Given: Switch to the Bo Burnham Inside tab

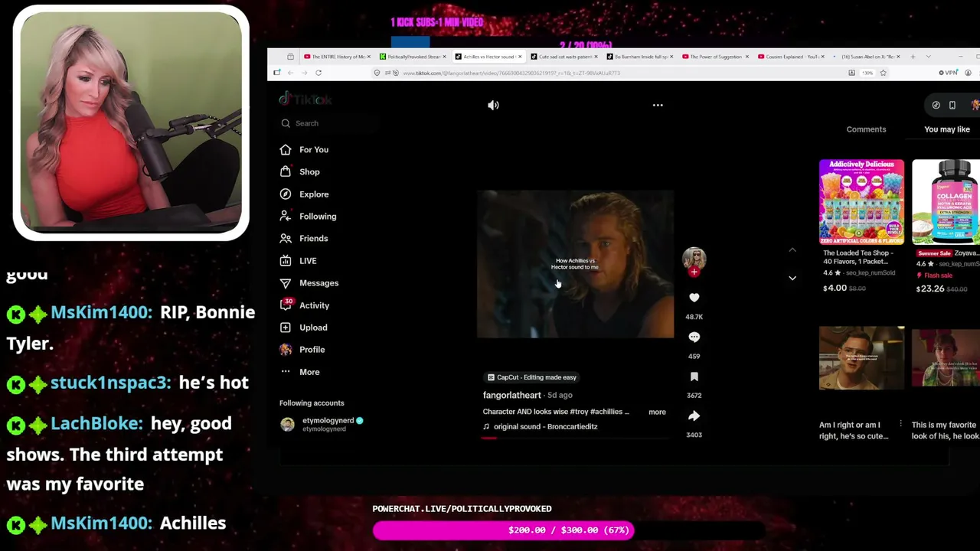Looking at the screenshot, I should click(639, 57).
